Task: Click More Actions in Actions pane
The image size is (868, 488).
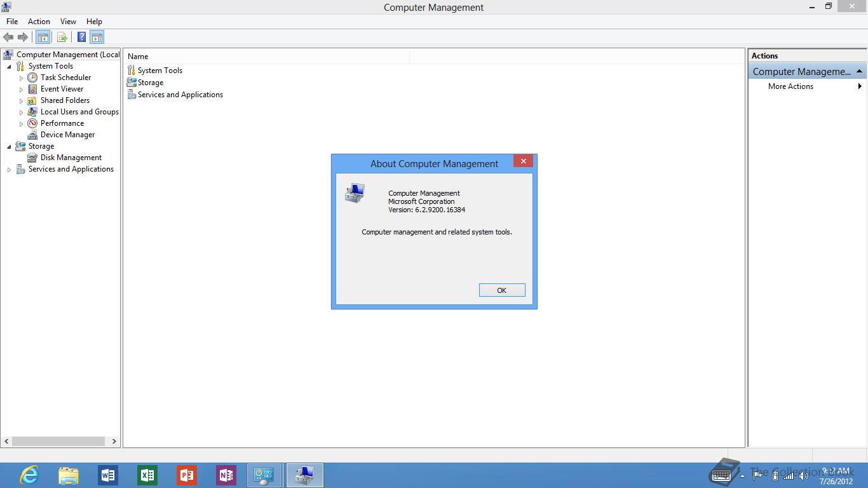Action: tap(790, 86)
